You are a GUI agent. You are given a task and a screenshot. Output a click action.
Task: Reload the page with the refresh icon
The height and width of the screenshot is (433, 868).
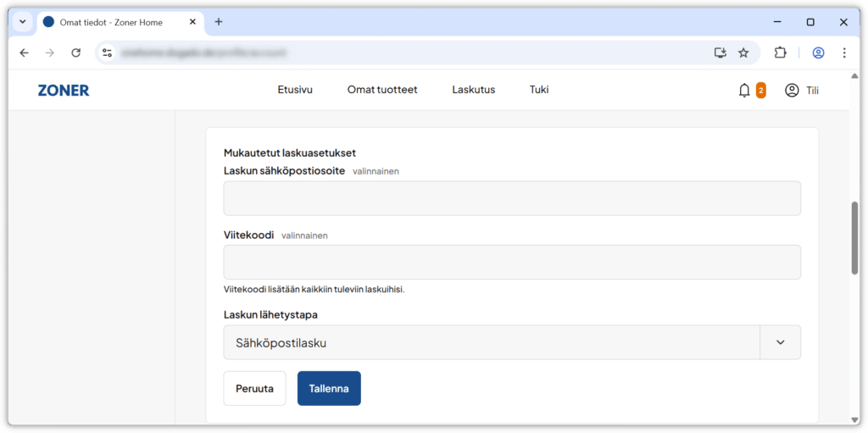pos(75,53)
